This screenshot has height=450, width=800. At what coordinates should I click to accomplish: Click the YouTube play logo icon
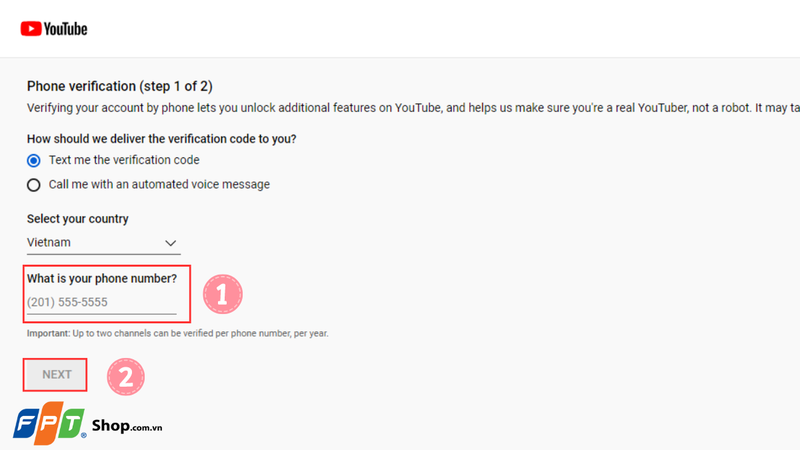tap(31, 29)
